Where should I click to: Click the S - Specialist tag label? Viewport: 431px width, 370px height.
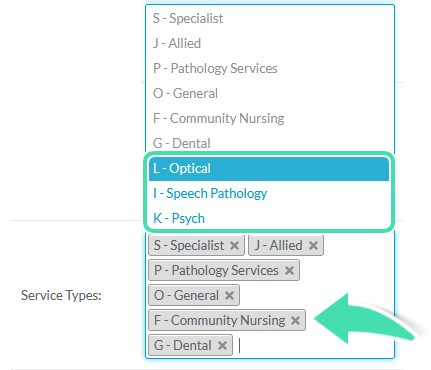[189, 246]
